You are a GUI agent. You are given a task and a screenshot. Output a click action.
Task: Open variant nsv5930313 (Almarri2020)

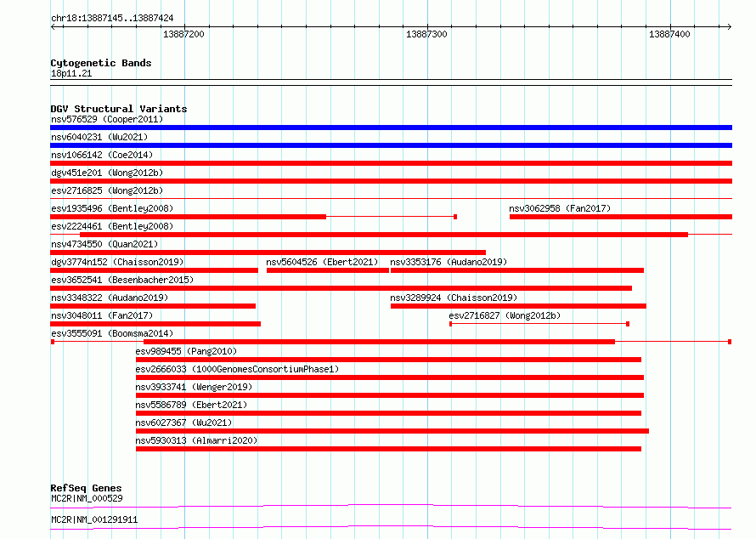tap(196, 440)
